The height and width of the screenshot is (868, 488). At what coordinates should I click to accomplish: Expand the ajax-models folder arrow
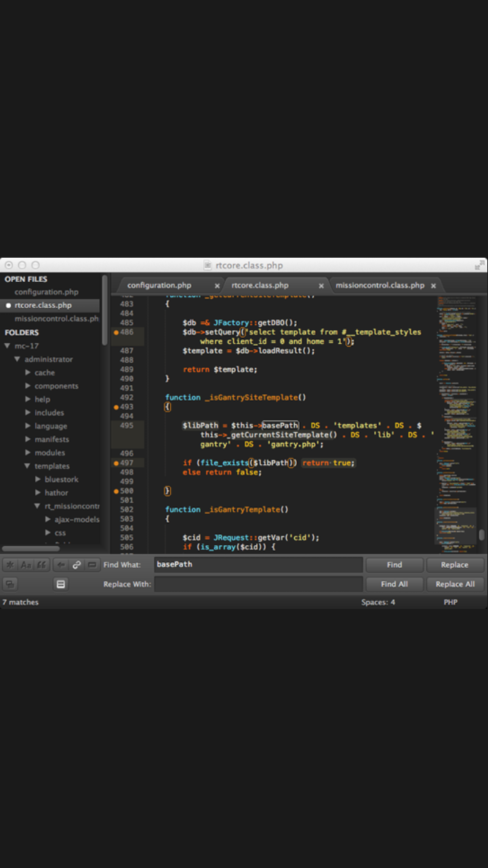coord(48,519)
